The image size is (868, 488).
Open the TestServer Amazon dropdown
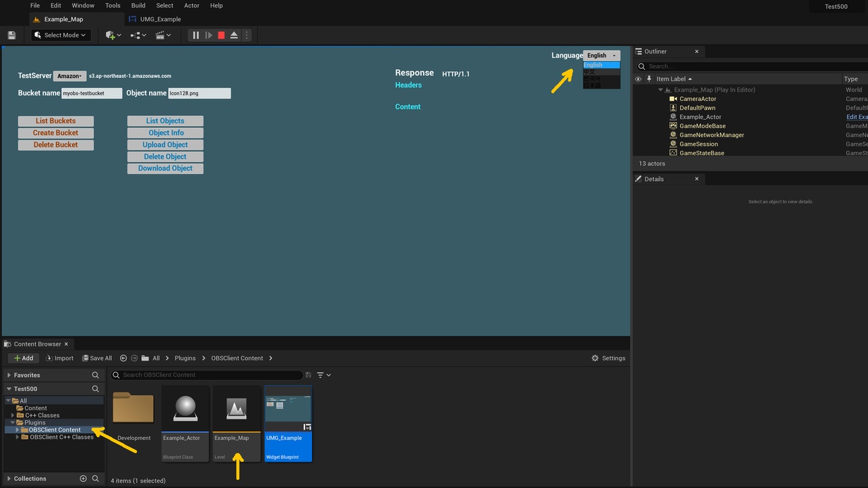(69, 76)
